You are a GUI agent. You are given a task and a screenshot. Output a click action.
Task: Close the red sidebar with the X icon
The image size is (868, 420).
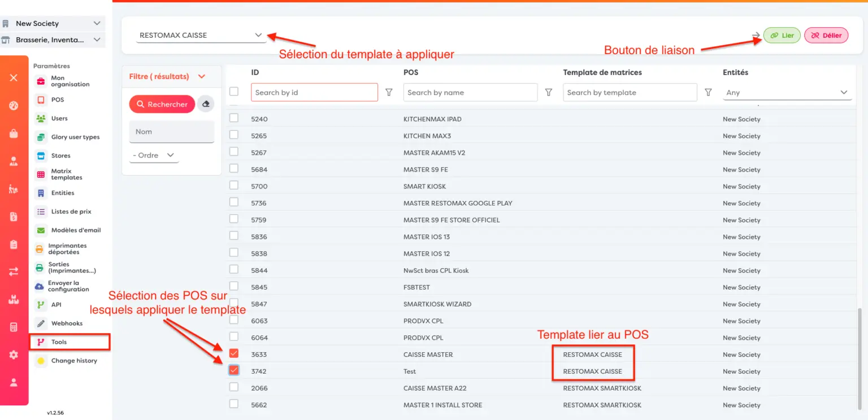click(14, 78)
